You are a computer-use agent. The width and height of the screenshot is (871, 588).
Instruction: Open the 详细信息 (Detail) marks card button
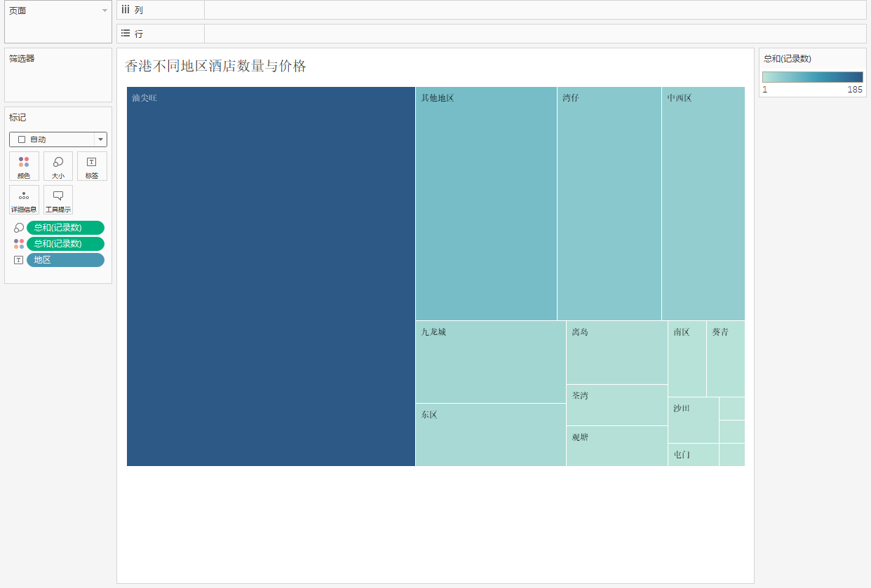(24, 200)
